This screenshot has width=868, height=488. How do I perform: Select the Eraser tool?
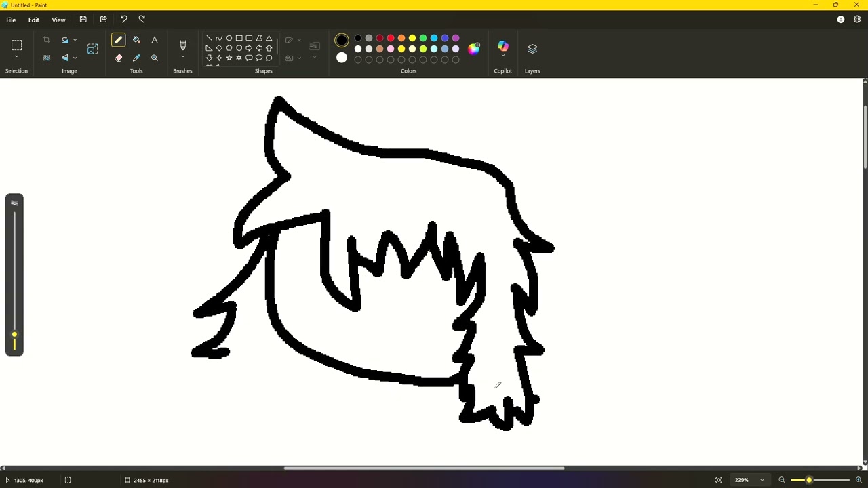tap(119, 58)
